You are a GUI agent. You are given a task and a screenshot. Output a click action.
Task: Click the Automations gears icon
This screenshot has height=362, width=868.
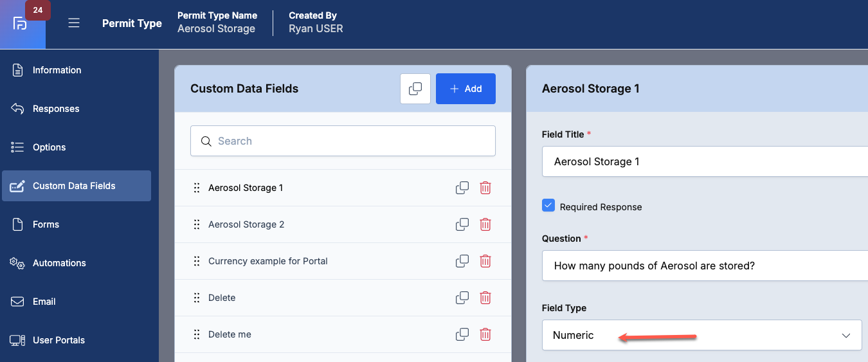17,263
